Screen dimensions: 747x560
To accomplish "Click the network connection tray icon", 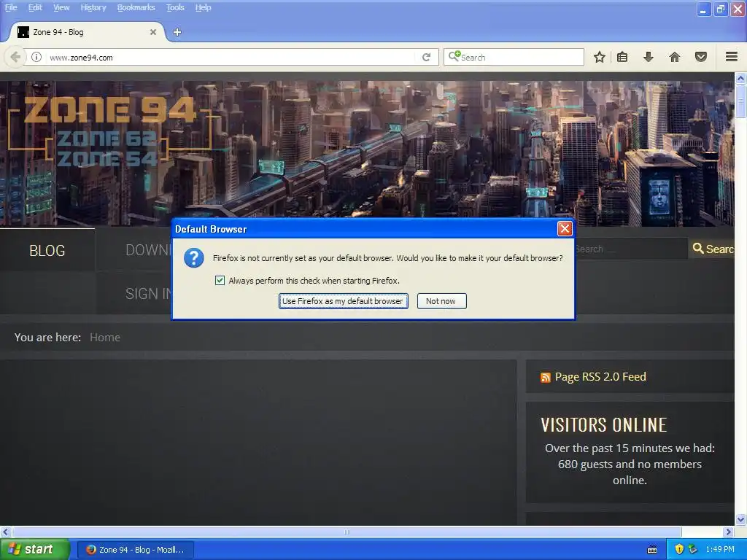I will (693, 549).
